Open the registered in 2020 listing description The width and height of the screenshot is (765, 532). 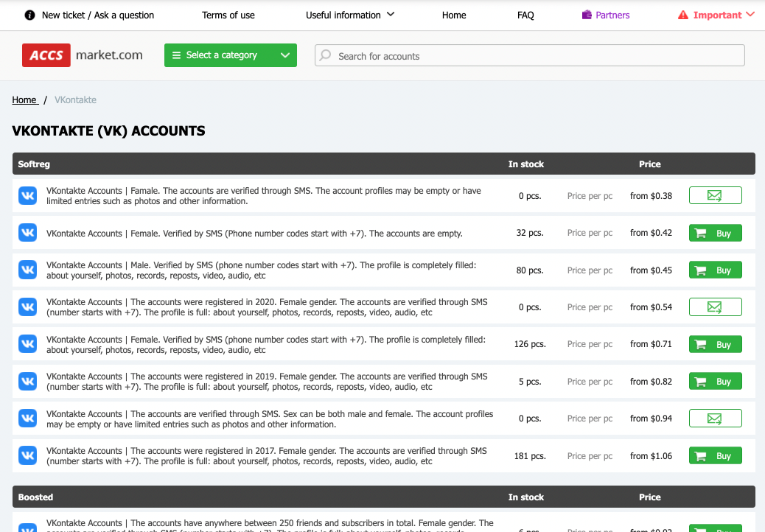(x=267, y=307)
